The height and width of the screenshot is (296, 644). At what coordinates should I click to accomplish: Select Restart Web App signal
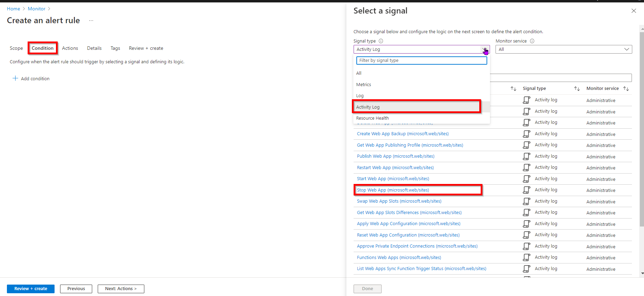395,168
